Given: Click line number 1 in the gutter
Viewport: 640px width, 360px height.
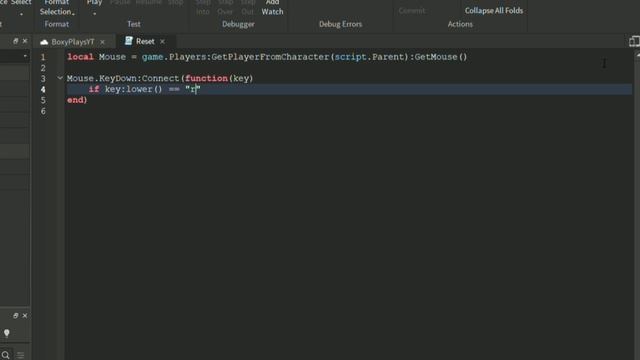Looking at the screenshot, I should pos(43,57).
